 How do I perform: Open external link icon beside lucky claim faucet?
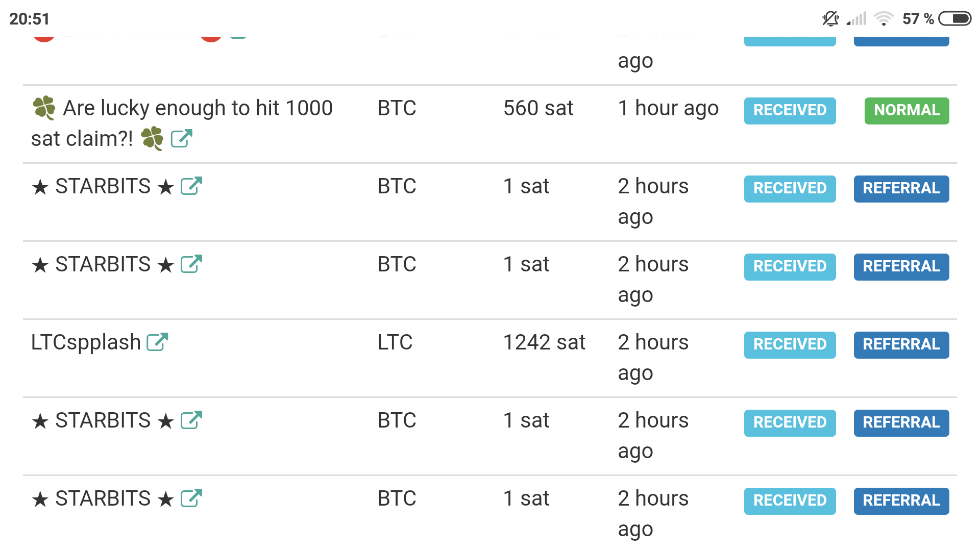181,138
